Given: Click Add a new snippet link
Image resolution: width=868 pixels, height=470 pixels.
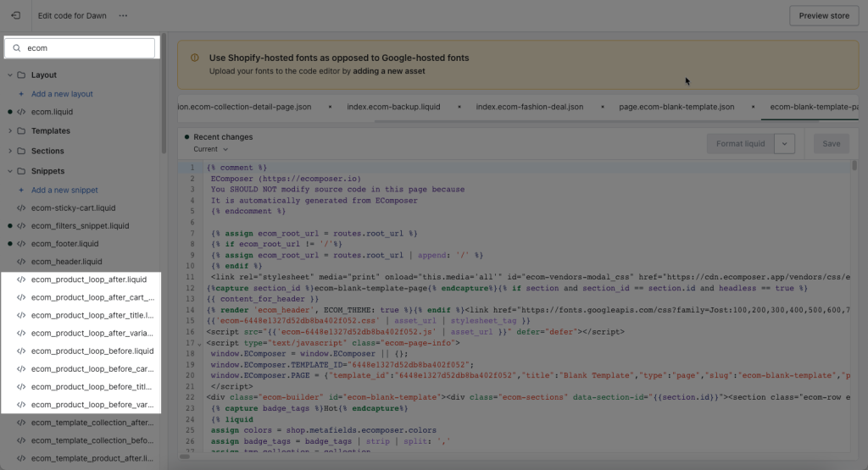Looking at the screenshot, I should 64,191.
